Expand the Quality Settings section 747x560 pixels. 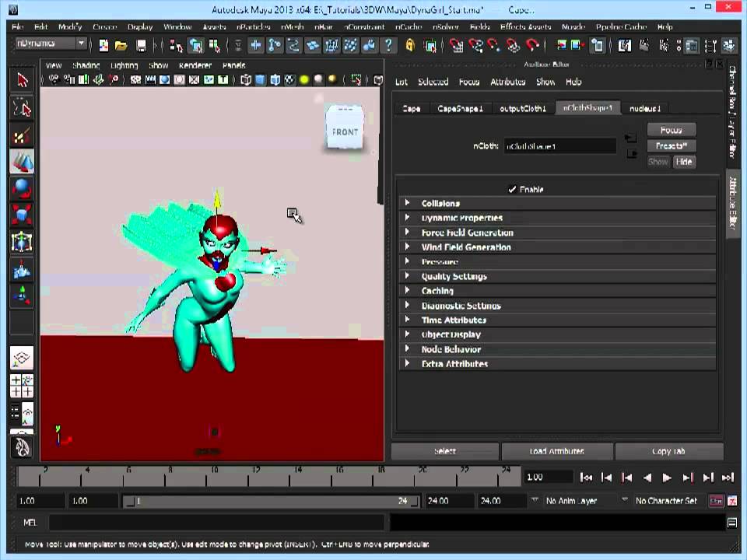(557, 276)
